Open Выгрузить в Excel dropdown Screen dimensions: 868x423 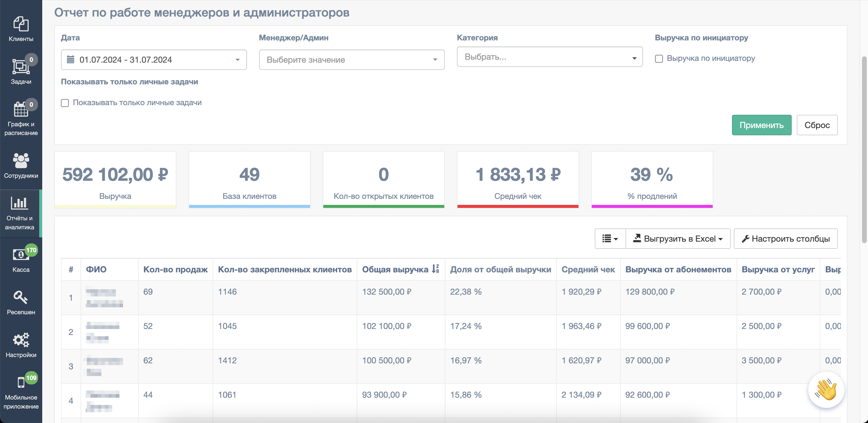pos(678,239)
